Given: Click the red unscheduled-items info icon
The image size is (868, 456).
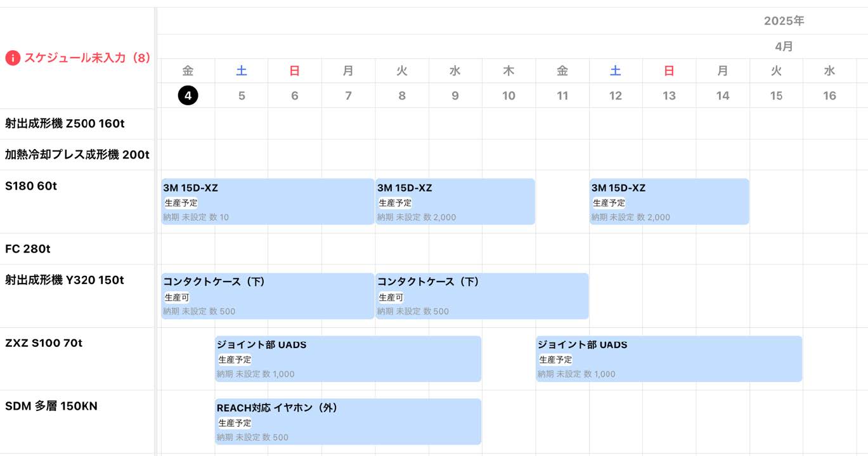Looking at the screenshot, I should pos(13,58).
